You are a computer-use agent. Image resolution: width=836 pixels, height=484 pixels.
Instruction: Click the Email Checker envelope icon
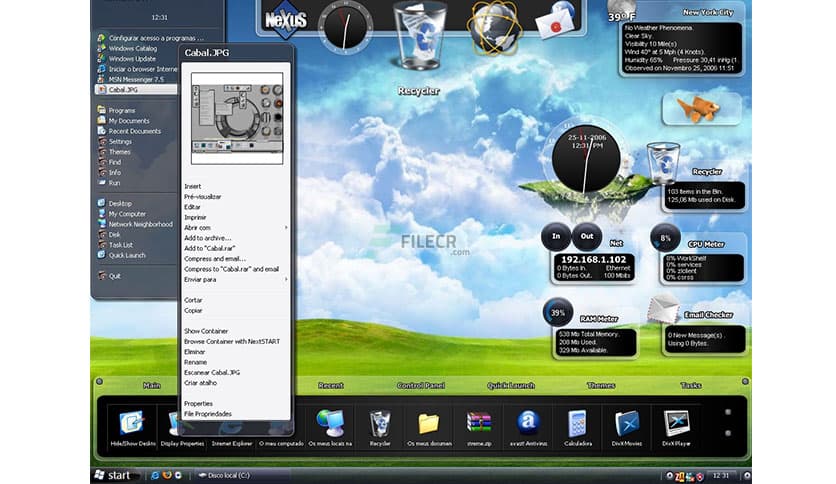663,309
